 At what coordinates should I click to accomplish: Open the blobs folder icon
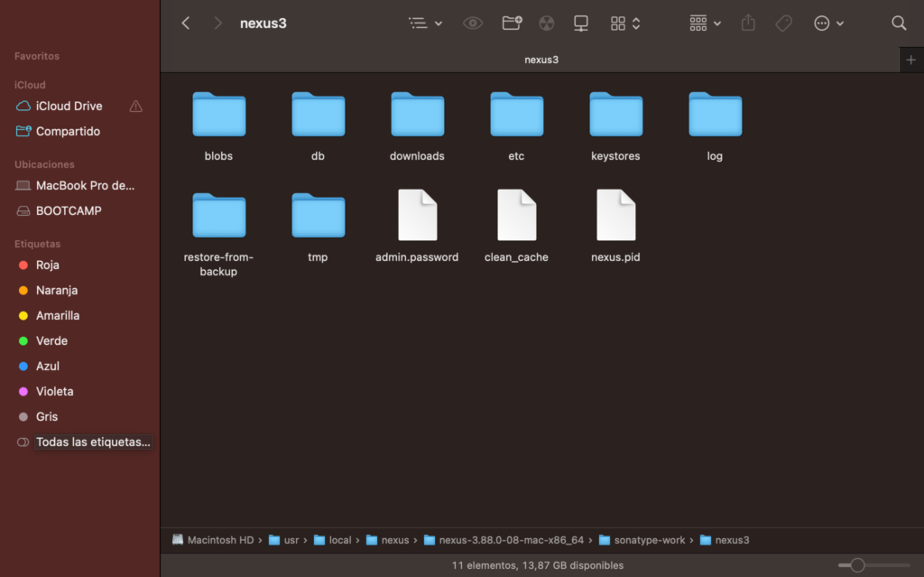click(218, 115)
